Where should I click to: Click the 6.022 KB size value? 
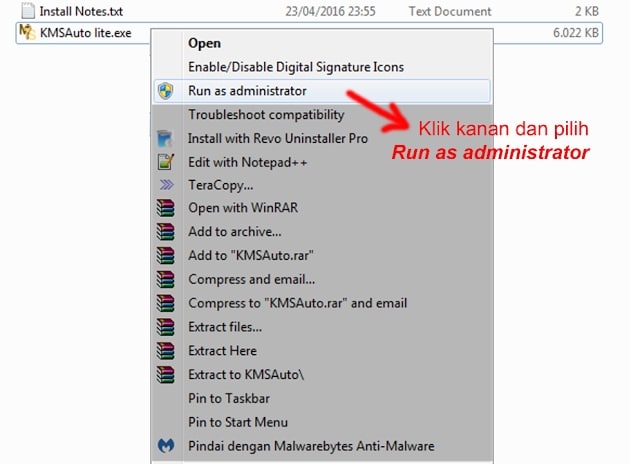[576, 33]
